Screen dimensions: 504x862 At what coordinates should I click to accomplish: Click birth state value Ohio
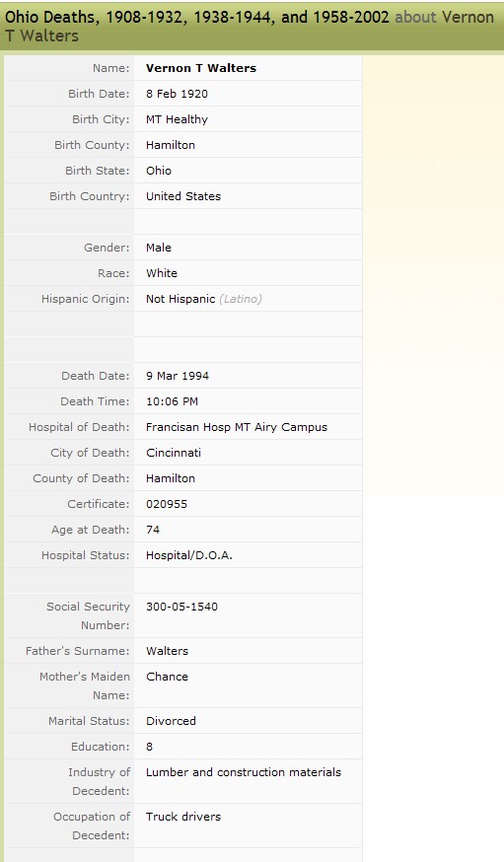coord(159,171)
